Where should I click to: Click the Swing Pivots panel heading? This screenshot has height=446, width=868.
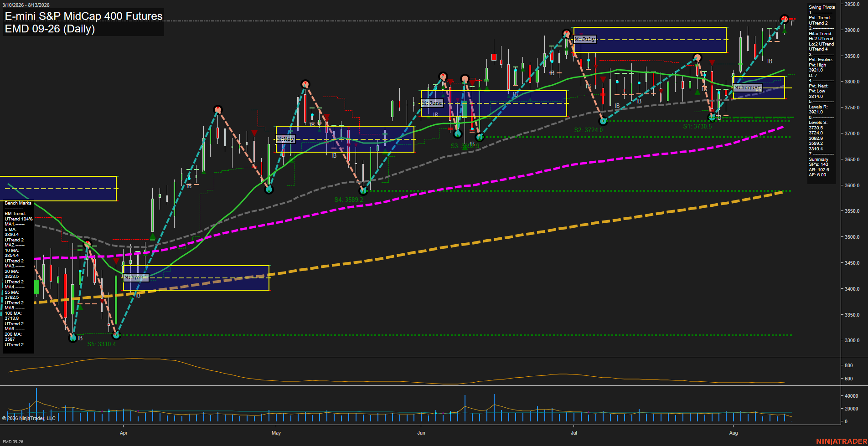click(822, 7)
